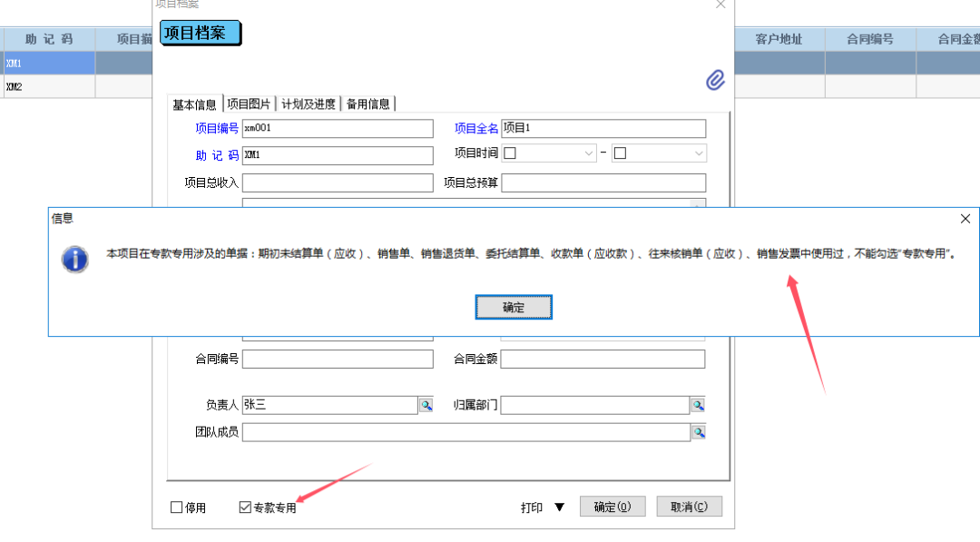Click the 取消(C) button
Image resolution: width=980 pixels, height=542 pixels.
[690, 507]
